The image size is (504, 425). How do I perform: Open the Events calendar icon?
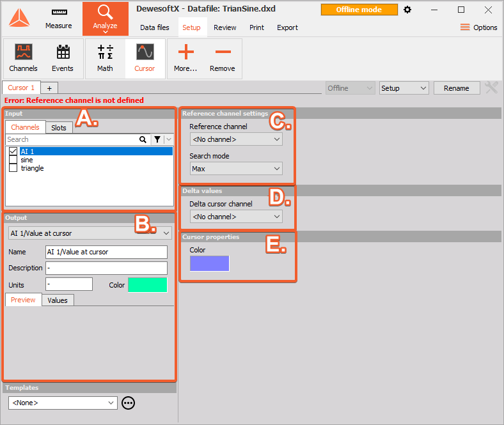(63, 58)
